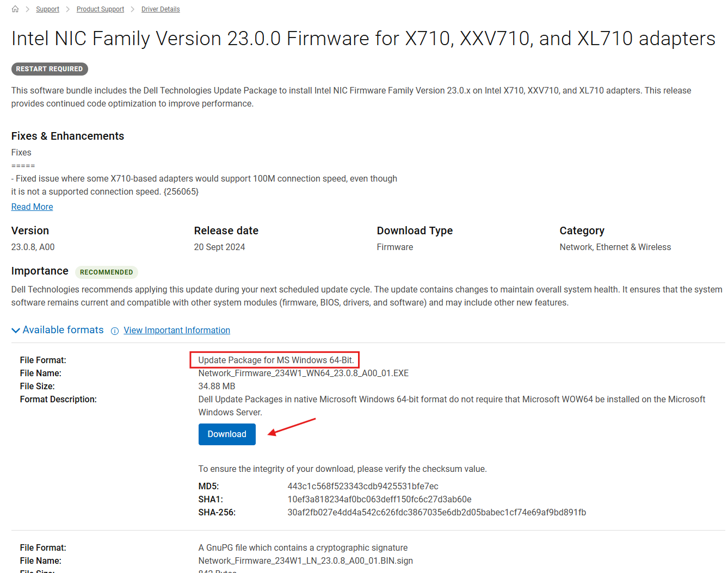This screenshot has height=573, width=728.
Task: Click the Driver Details breadcrumb link
Action: pos(161,9)
